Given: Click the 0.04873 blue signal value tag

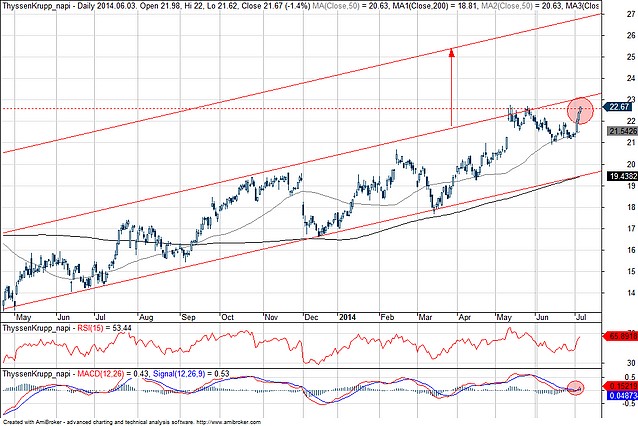Looking at the screenshot, I should pos(623,395).
